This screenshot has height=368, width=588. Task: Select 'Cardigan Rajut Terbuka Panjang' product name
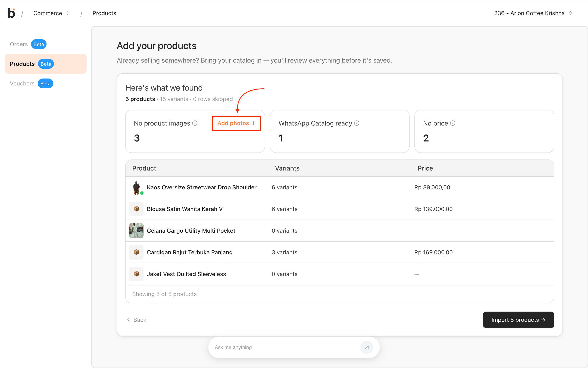pyautogui.click(x=190, y=252)
